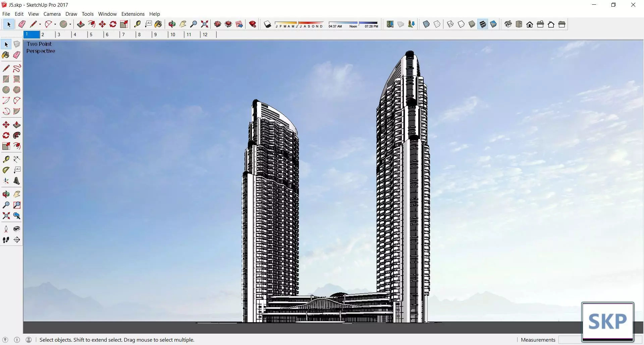Switch to Top view
Screen dimensions: 644x345
click(519, 24)
